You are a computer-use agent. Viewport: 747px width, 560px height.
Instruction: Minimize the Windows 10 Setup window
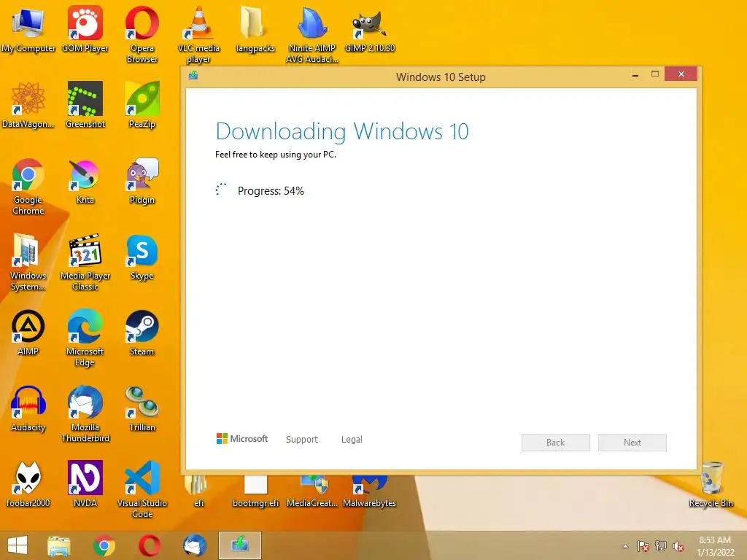[x=635, y=75]
